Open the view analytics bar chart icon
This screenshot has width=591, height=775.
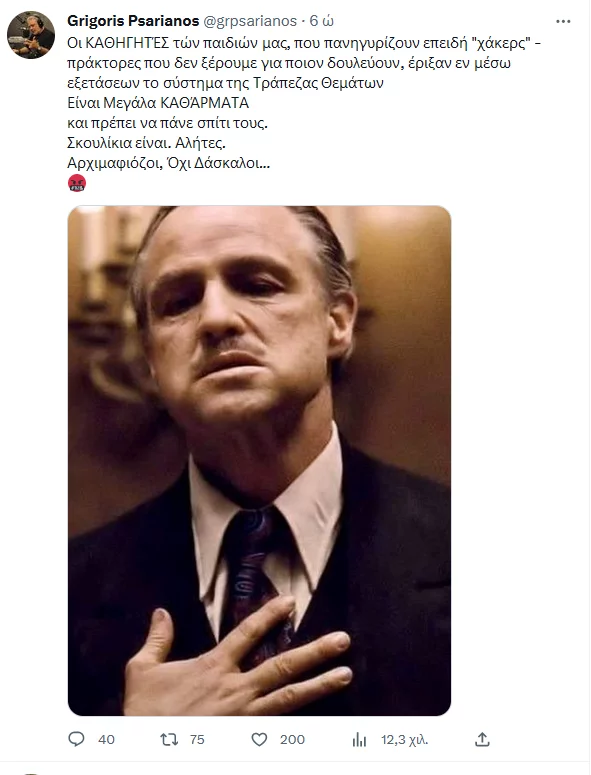pos(359,739)
